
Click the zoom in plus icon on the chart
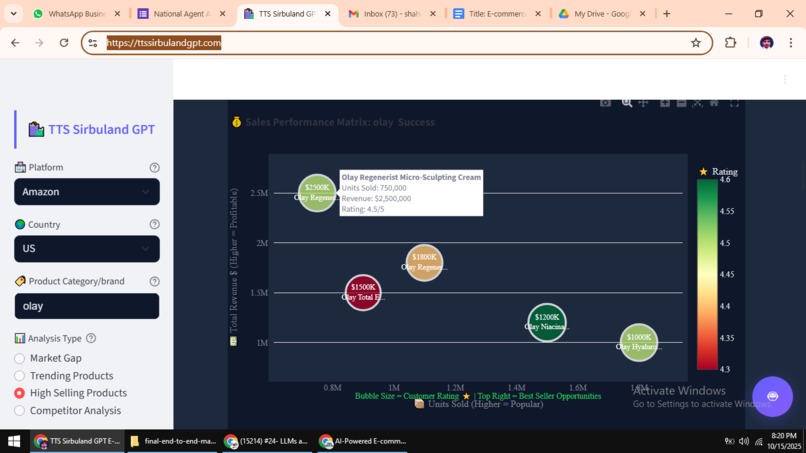coord(665,103)
